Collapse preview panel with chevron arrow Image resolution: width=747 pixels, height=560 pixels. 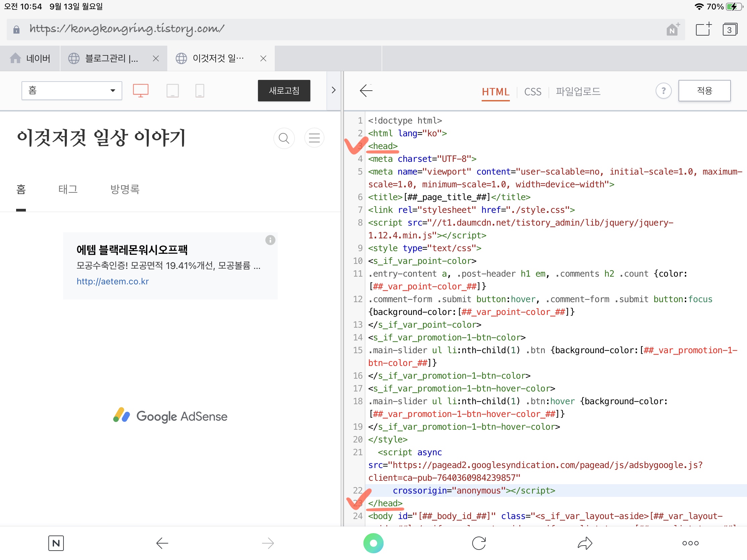(334, 90)
